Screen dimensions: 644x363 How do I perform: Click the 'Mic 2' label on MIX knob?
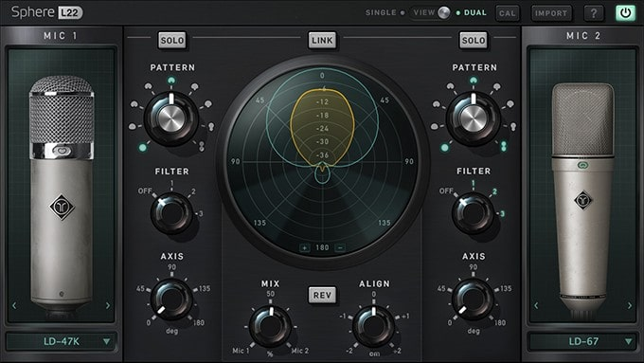[300, 351]
